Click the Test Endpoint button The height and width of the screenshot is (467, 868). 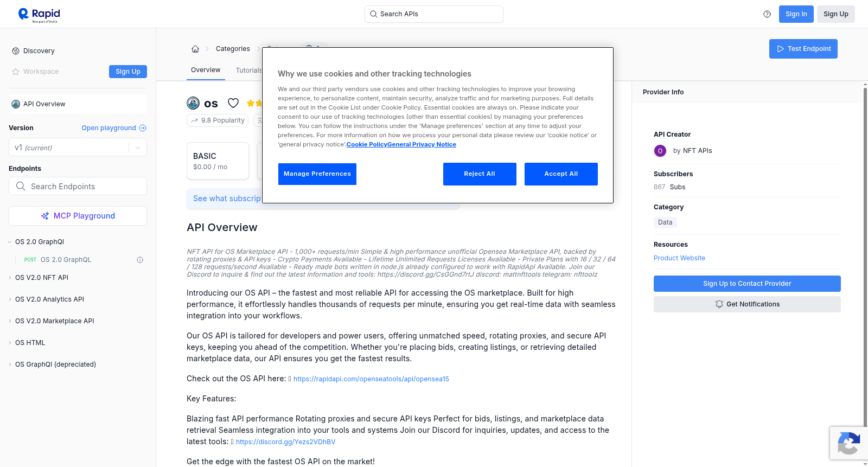tap(803, 49)
